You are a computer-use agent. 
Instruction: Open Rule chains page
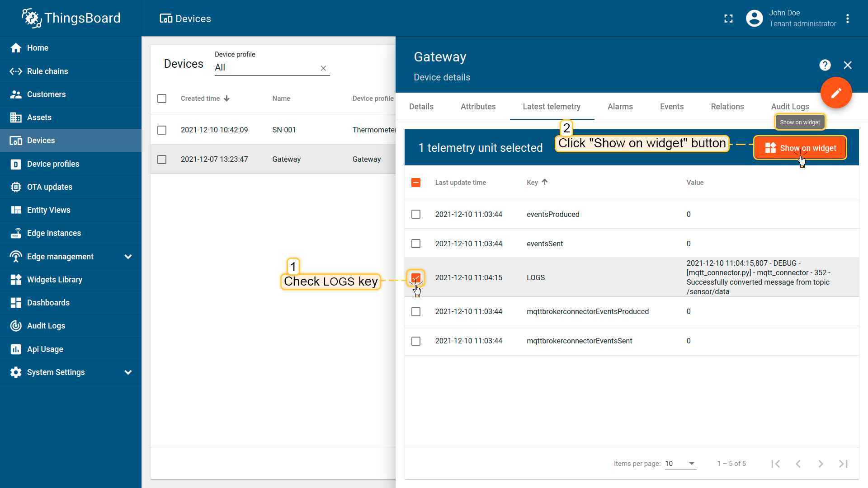tap(71, 71)
